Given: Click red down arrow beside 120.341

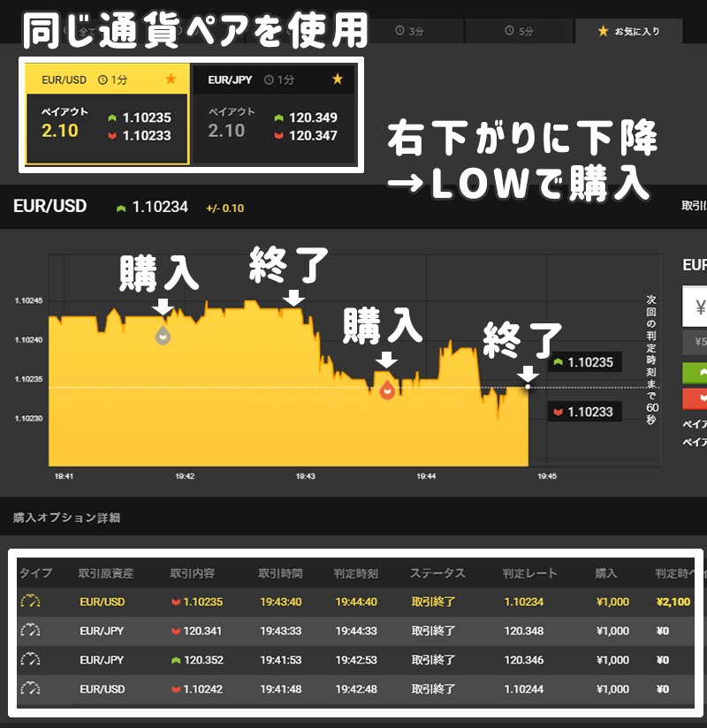Looking at the screenshot, I should pyautogui.click(x=176, y=632).
